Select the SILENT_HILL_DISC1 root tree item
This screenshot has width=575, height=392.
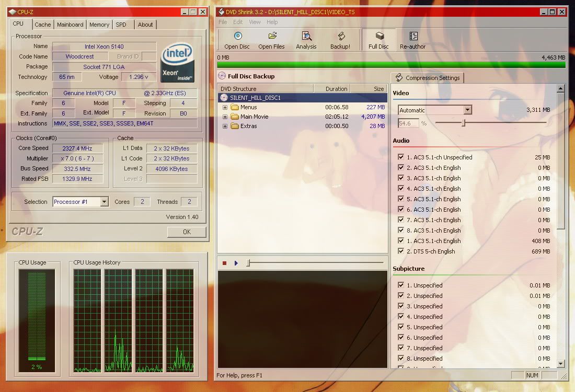click(255, 98)
